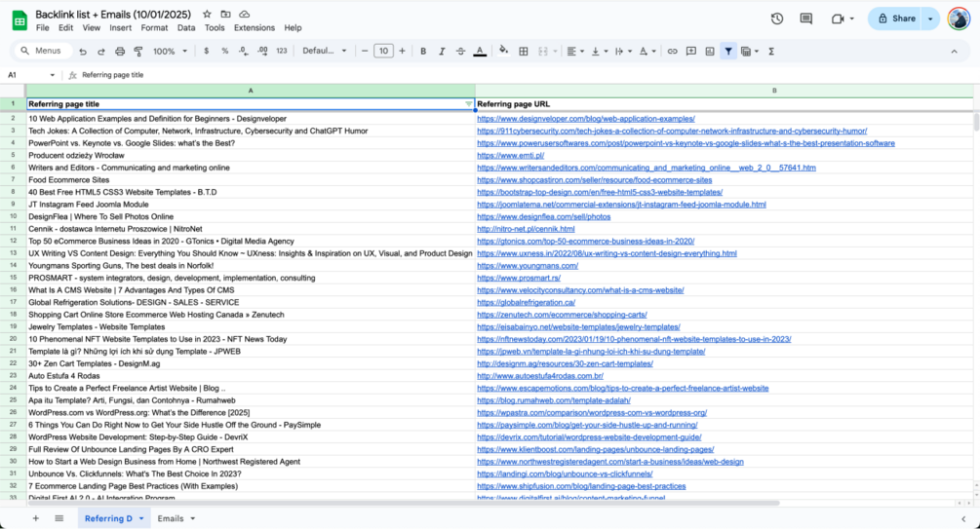Open the youngmans.com link
The height and width of the screenshot is (529, 980).
click(x=527, y=265)
